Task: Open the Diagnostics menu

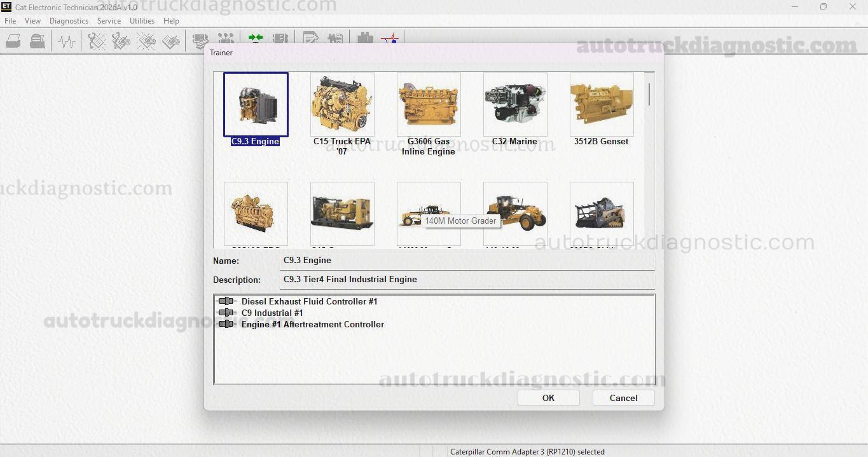Action: tap(69, 21)
